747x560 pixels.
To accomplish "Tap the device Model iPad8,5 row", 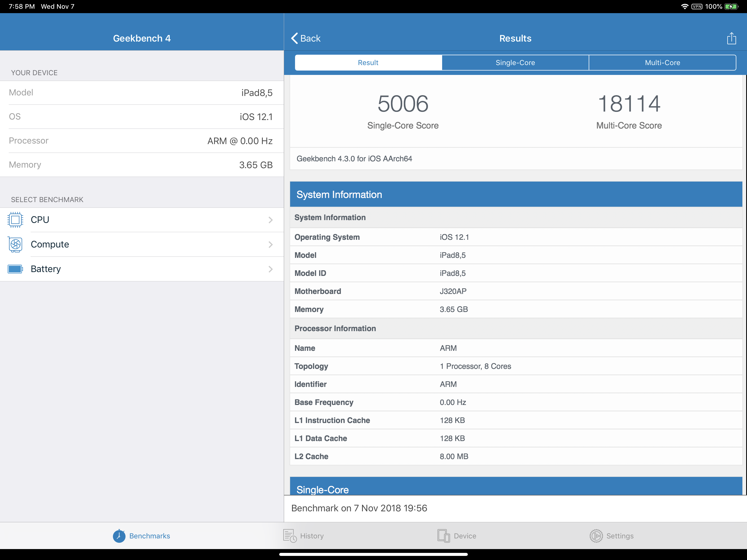I will [x=142, y=93].
